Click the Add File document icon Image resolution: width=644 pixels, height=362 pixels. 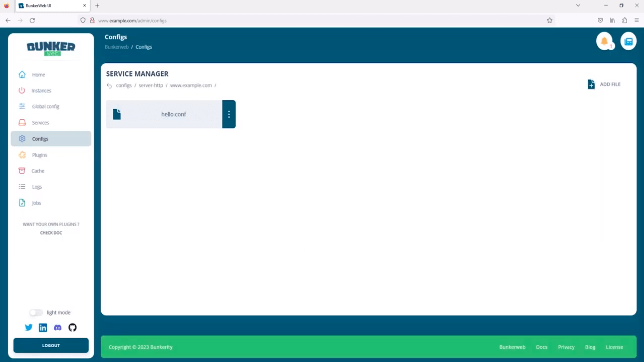[x=591, y=84]
